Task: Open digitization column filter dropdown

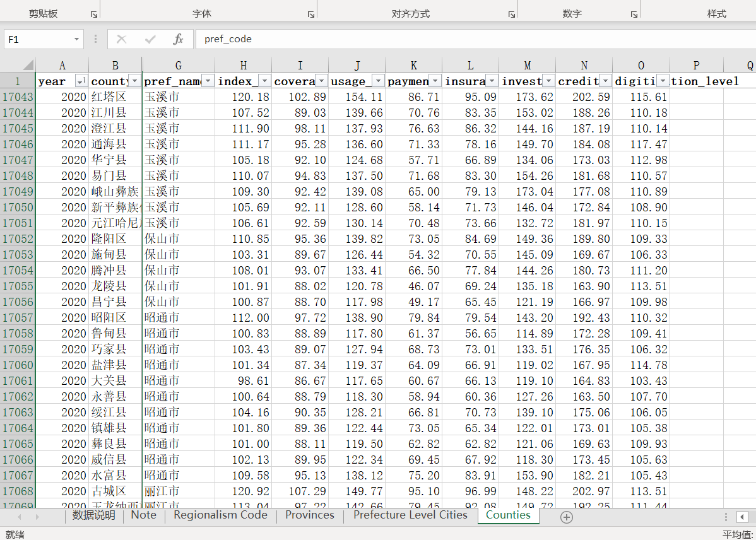Action: [x=663, y=81]
